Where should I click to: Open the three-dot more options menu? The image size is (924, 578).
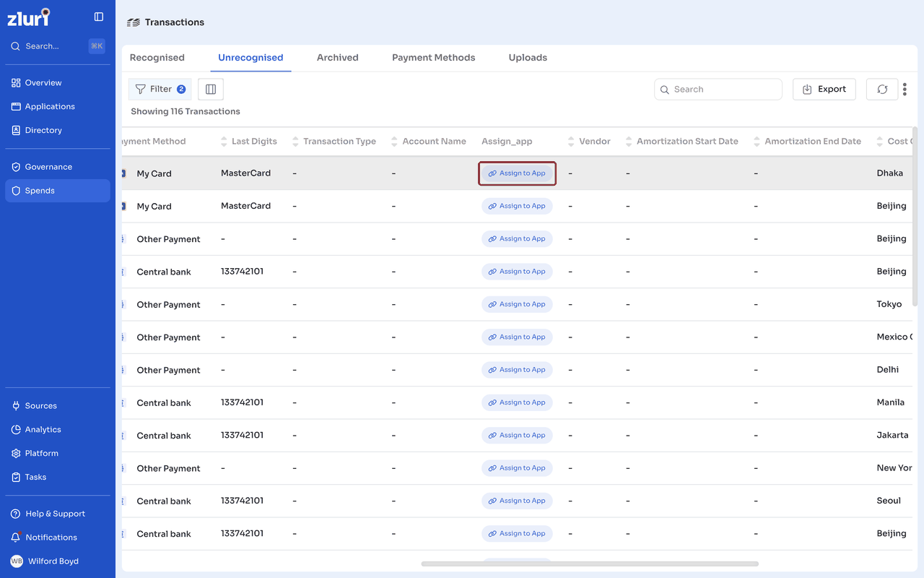(905, 90)
